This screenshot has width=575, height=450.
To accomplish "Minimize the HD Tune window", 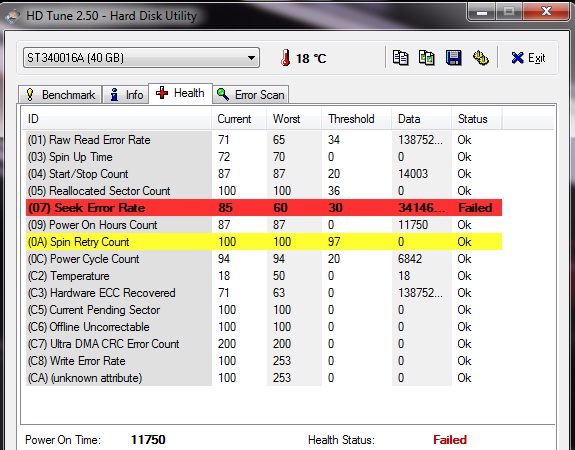I will click(482, 12).
